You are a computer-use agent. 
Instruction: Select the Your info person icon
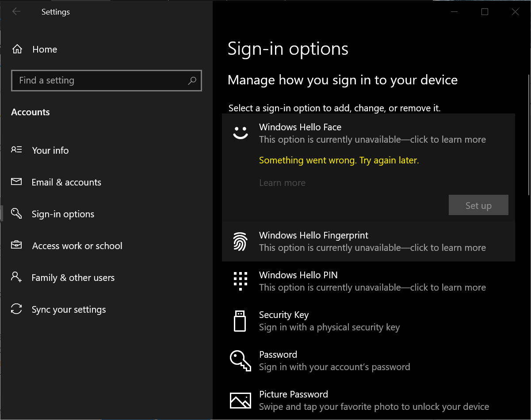16,150
